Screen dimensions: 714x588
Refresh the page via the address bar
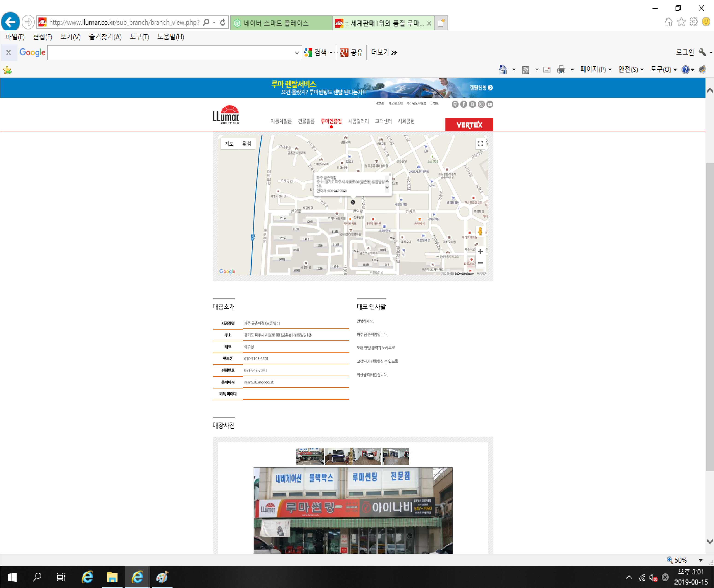pyautogui.click(x=223, y=22)
